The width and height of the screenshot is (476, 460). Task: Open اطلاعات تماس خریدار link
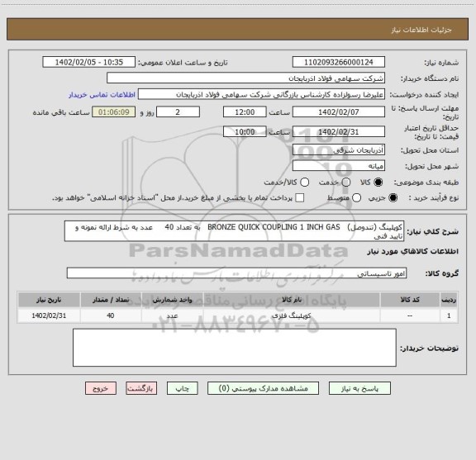(102, 95)
